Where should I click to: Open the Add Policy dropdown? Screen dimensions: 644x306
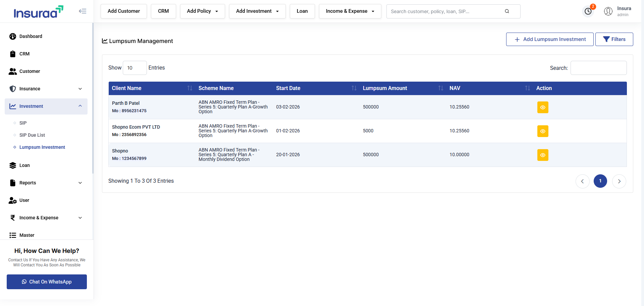point(202,11)
